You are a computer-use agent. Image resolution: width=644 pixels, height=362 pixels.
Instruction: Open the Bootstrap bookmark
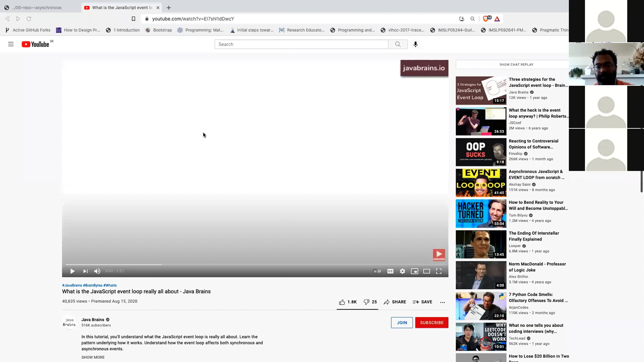coord(159,30)
